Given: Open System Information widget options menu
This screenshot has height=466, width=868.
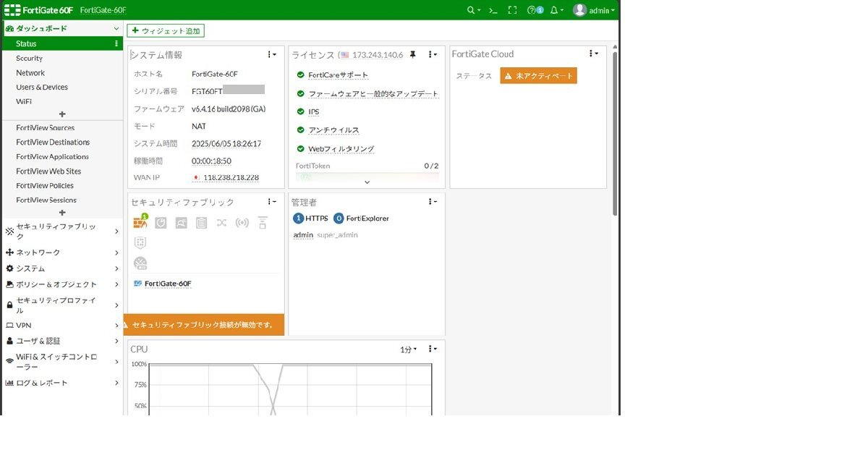Looking at the screenshot, I should (272, 54).
